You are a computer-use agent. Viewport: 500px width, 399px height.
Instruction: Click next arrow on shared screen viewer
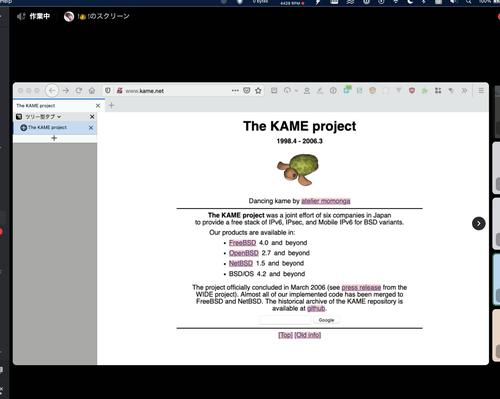pyautogui.click(x=478, y=223)
